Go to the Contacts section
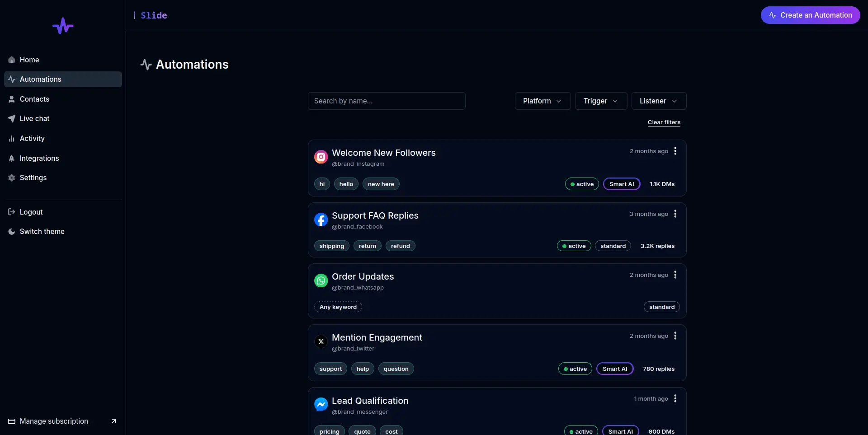The width and height of the screenshot is (868, 435). [x=34, y=99]
